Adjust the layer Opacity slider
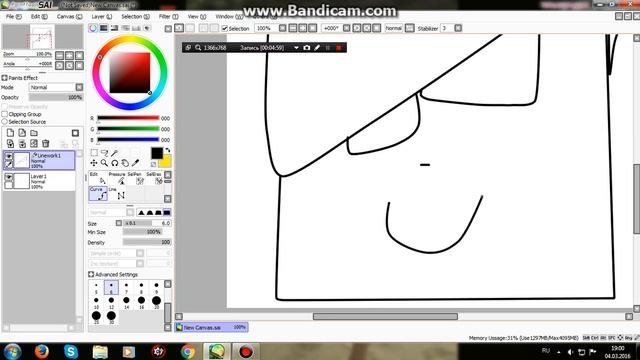 tap(56, 97)
